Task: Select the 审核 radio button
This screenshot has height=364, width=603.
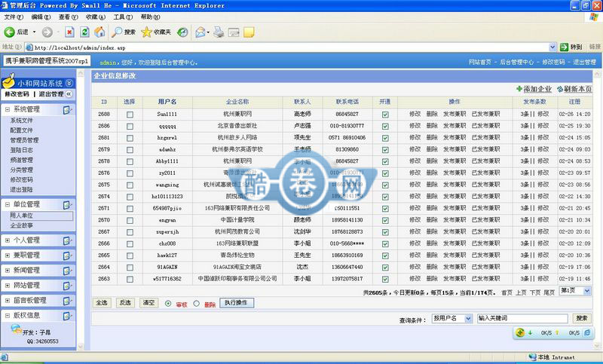Action: [168, 304]
